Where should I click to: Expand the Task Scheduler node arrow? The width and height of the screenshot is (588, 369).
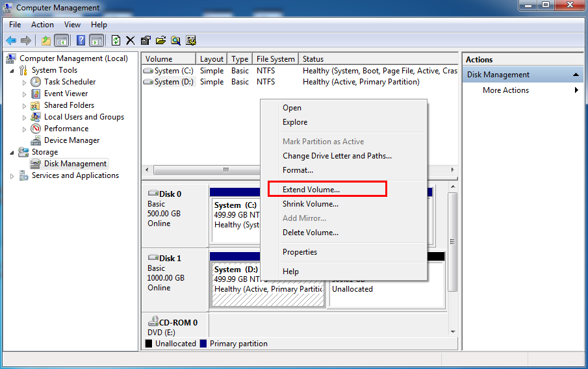pyautogui.click(x=25, y=83)
